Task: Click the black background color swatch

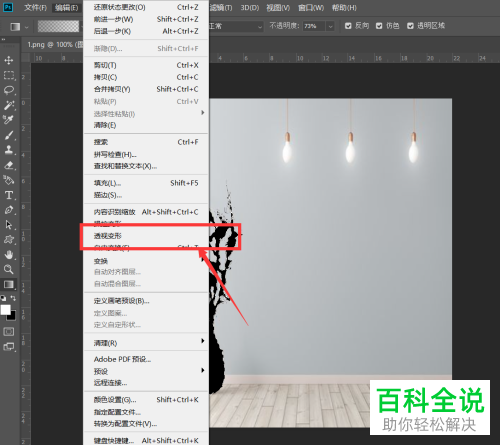Action: (x=12, y=317)
